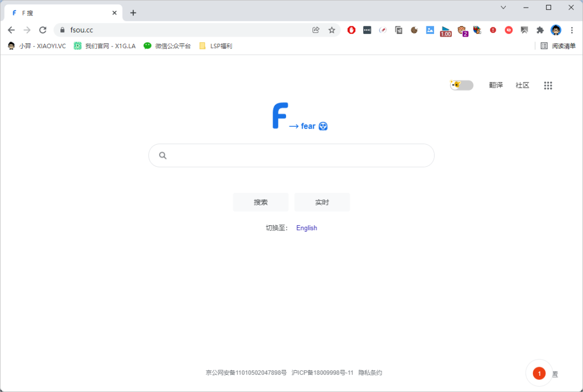
Task: Click the 搜索 button
Action: pos(261,202)
